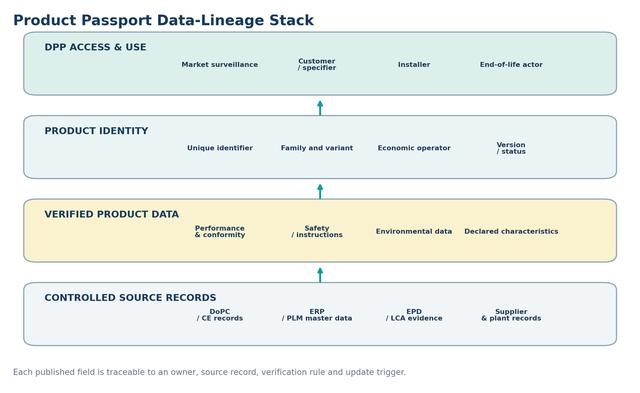The image size is (640, 393).
Task: Select Performance & conformity text
Action: [220, 231]
